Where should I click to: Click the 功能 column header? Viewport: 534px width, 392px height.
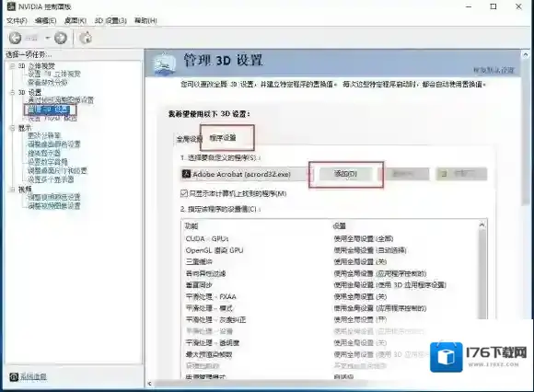192,225
